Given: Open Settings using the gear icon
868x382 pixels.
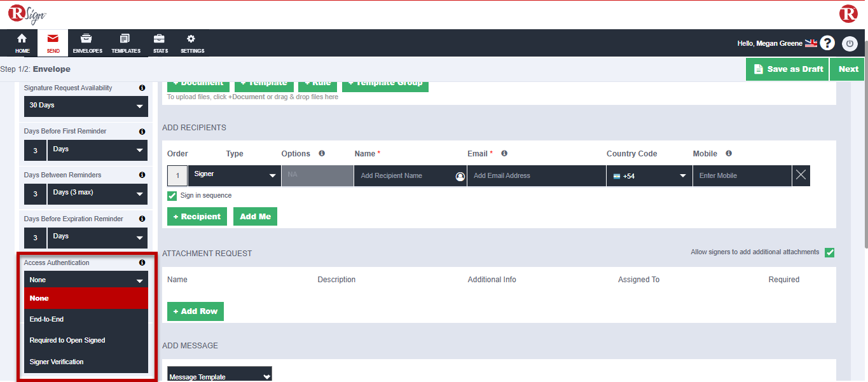Looking at the screenshot, I should [191, 43].
